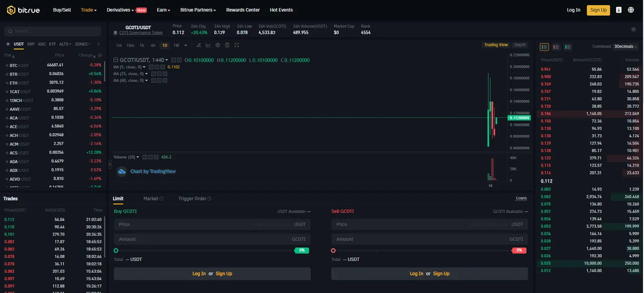Expand the ZONES market dropdown
Image resolution: width=644 pixels, height=293 pixels.
pos(83,44)
